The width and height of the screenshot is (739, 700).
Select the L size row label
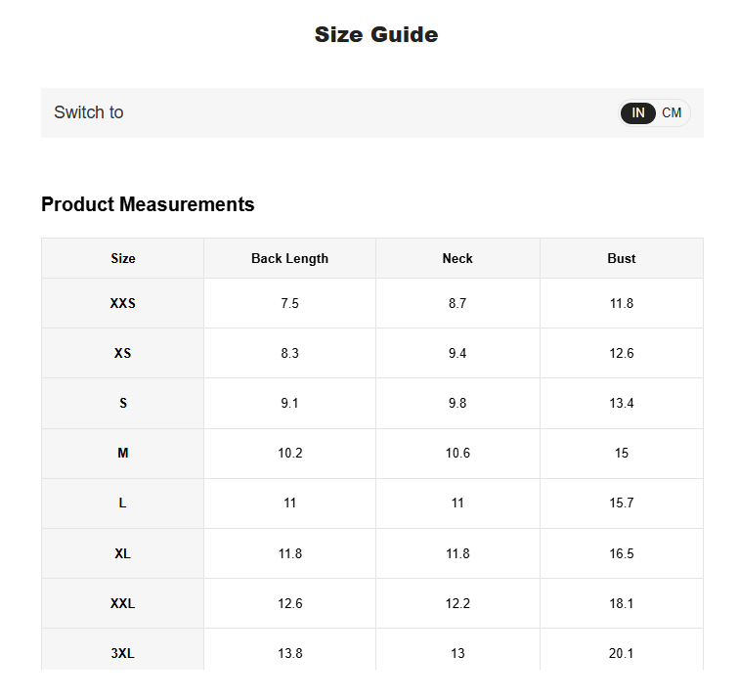pyautogui.click(x=122, y=503)
